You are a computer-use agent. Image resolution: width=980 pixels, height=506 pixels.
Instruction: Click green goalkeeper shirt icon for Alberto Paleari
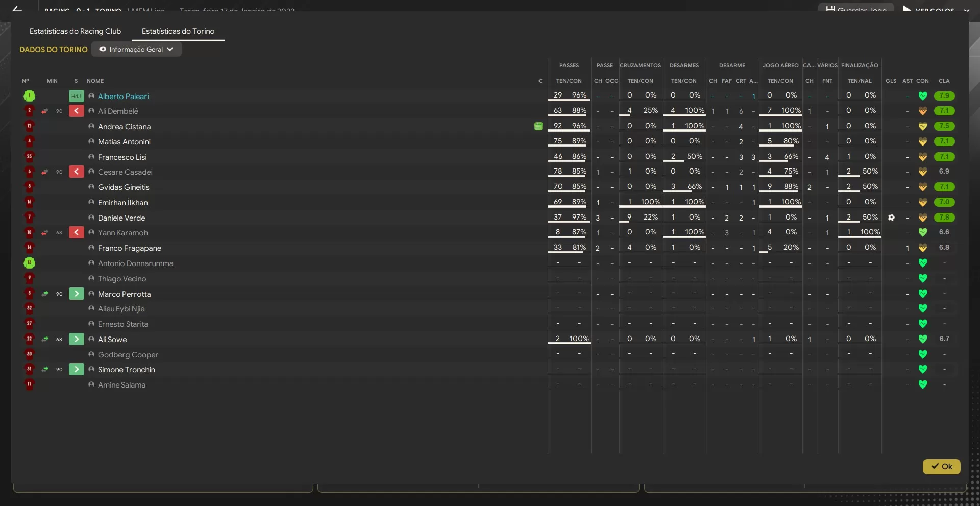click(x=29, y=95)
